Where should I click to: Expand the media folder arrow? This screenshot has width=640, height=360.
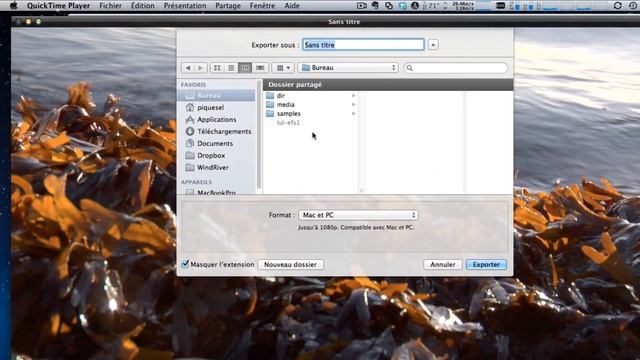[353, 104]
